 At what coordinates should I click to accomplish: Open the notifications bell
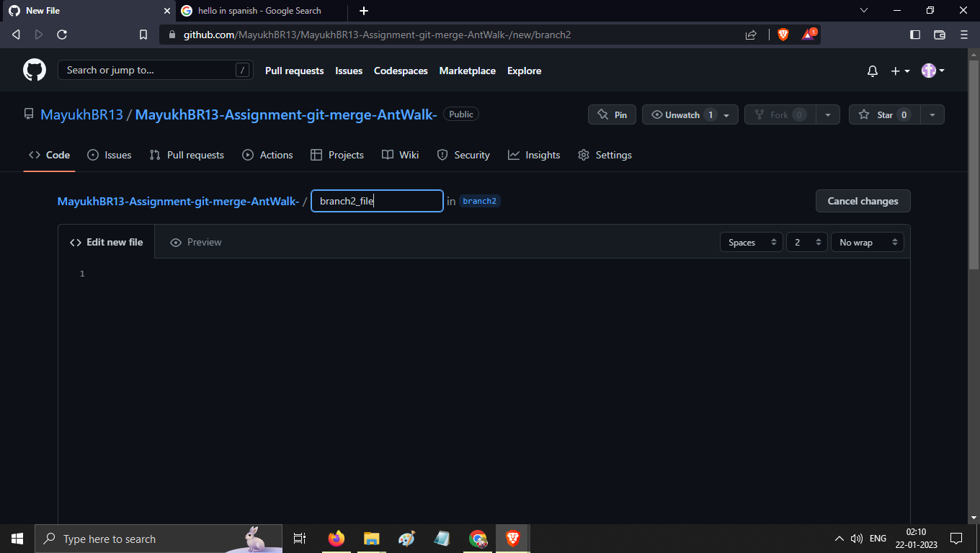872,71
